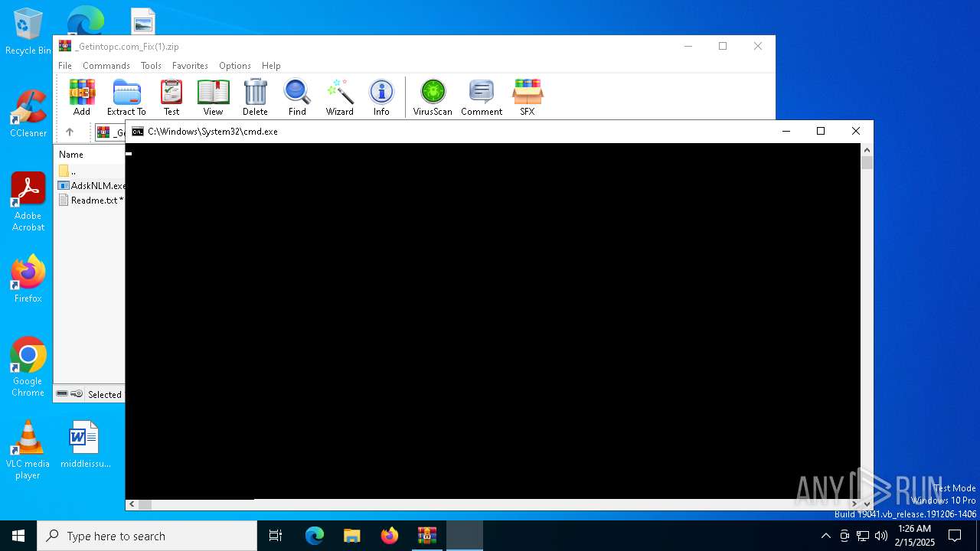980x551 pixels.
Task: Open Firefox from the taskbar
Action: pyautogui.click(x=390, y=536)
